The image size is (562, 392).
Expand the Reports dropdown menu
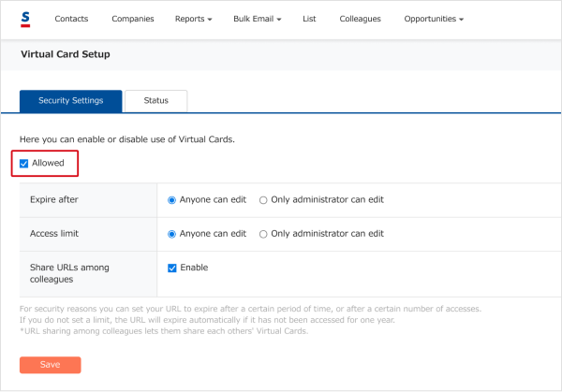click(193, 19)
